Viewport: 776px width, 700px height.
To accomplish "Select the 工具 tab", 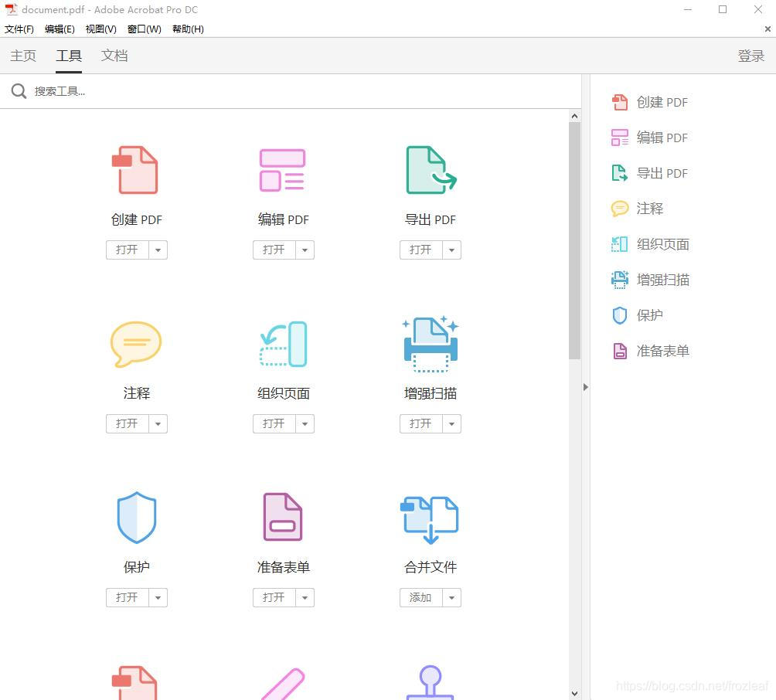I will pyautogui.click(x=69, y=56).
